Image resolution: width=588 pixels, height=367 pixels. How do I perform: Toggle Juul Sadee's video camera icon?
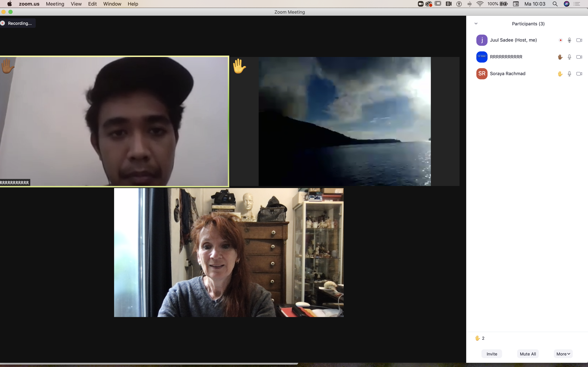point(579,40)
